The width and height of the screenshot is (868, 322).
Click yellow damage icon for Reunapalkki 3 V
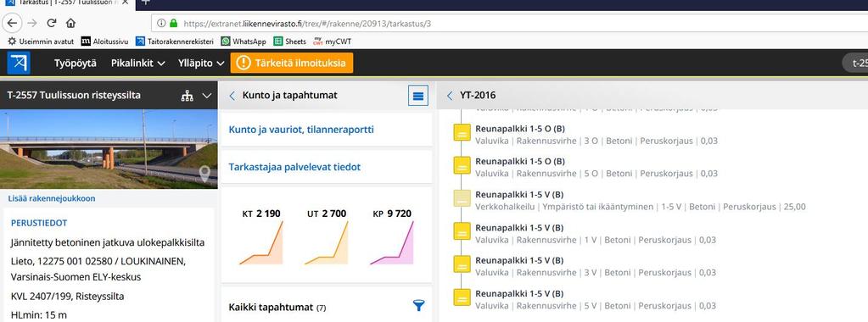(x=462, y=264)
